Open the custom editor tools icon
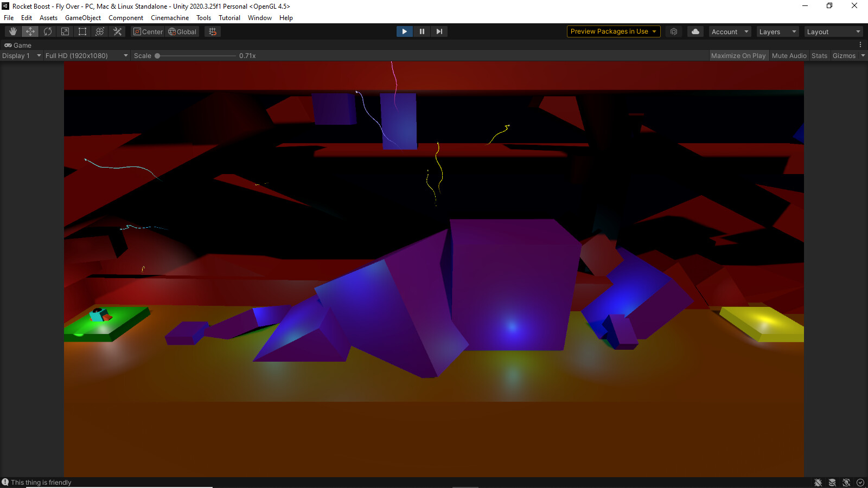 [x=117, y=31]
